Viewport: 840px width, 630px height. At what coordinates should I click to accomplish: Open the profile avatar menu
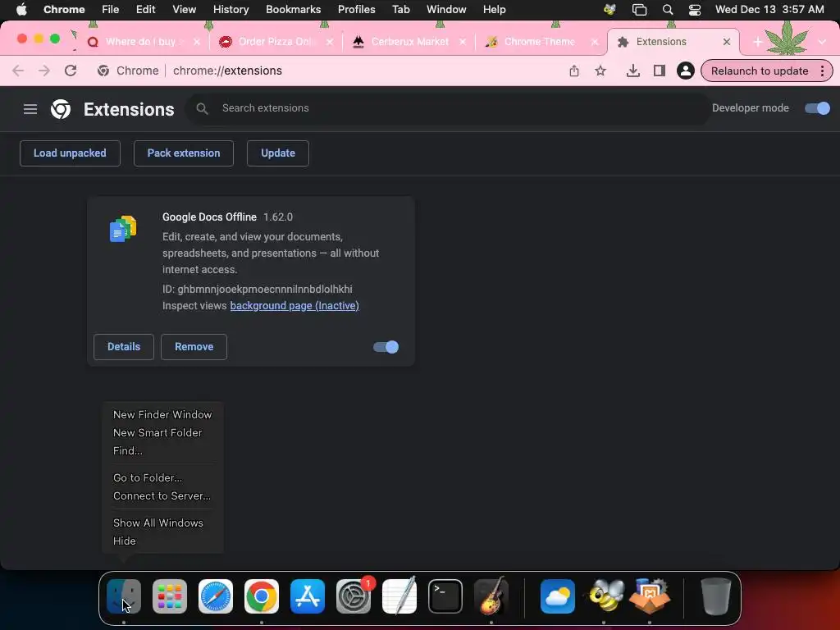point(685,71)
